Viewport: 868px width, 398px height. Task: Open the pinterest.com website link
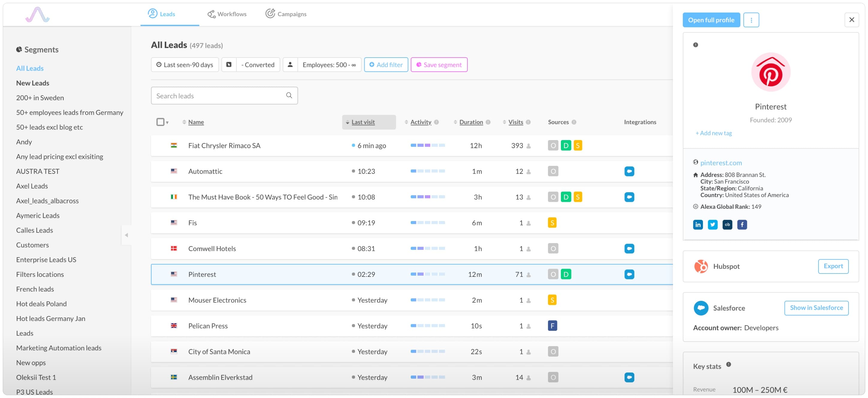pos(721,163)
